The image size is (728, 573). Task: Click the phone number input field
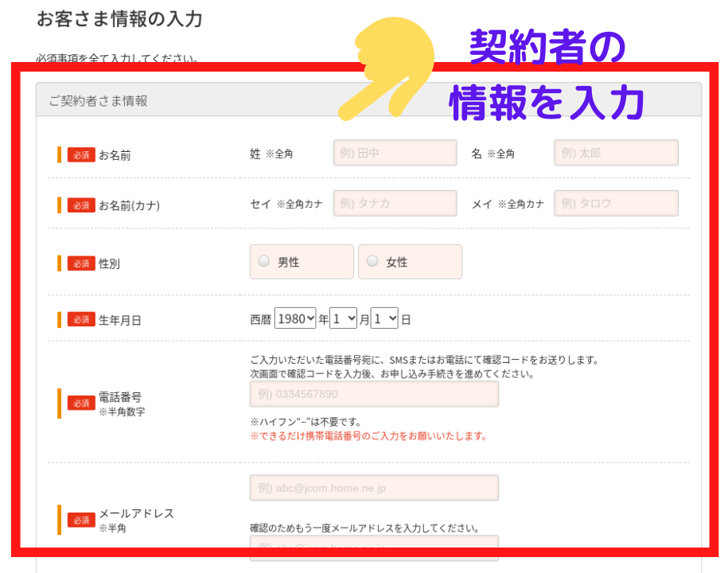pyautogui.click(x=374, y=394)
